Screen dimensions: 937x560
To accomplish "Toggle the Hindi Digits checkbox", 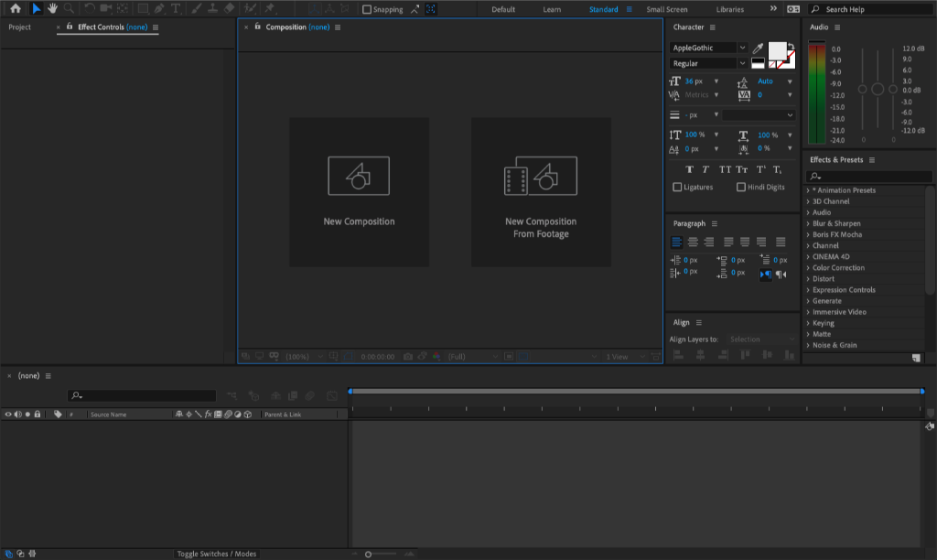I will pyautogui.click(x=741, y=187).
